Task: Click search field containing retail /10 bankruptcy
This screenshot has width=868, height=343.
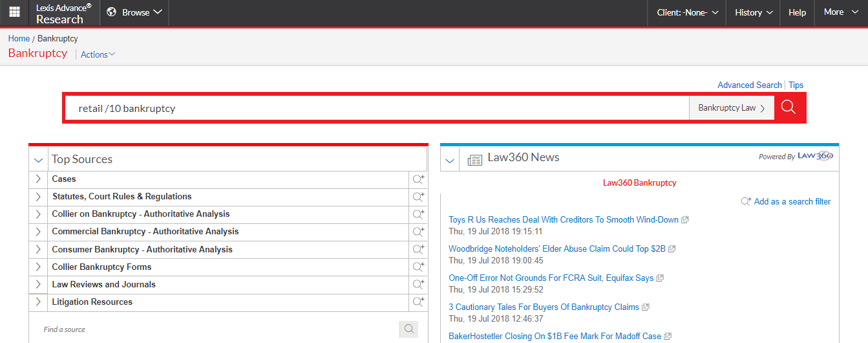Action: coord(377,108)
